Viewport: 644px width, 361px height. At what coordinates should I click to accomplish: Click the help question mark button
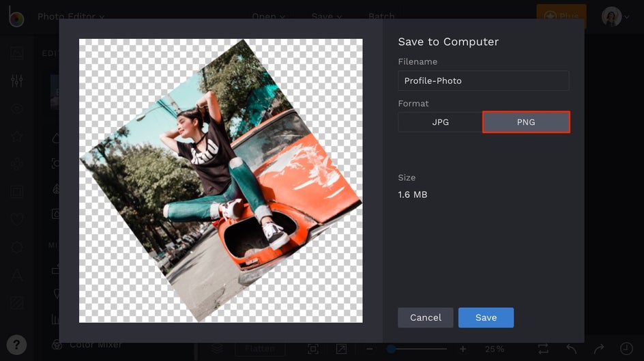pyautogui.click(x=16, y=345)
